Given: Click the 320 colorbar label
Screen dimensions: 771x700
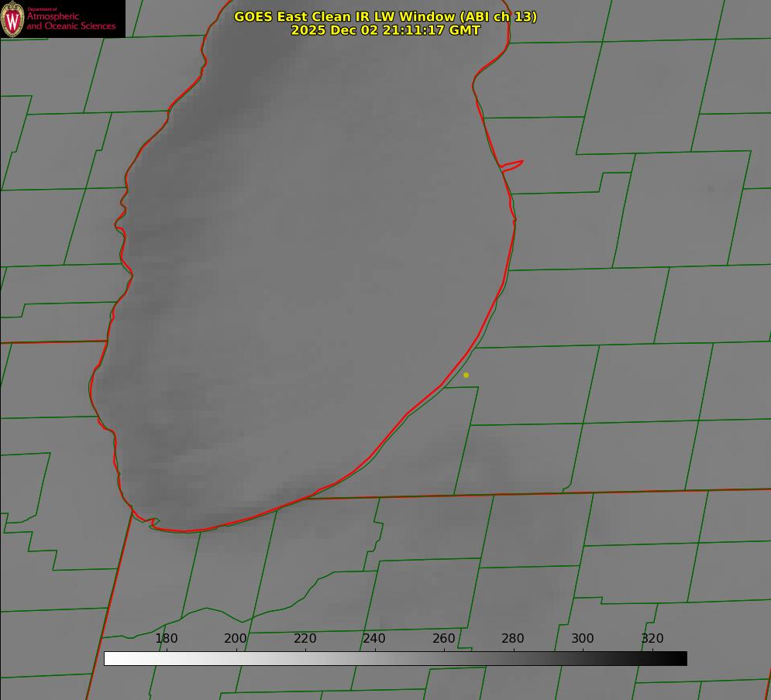Looking at the screenshot, I should (x=652, y=638).
